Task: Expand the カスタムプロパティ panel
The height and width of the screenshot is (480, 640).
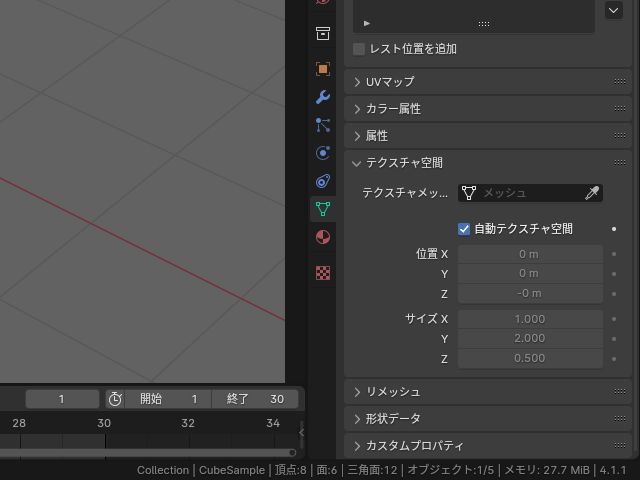Action: pyautogui.click(x=488, y=446)
